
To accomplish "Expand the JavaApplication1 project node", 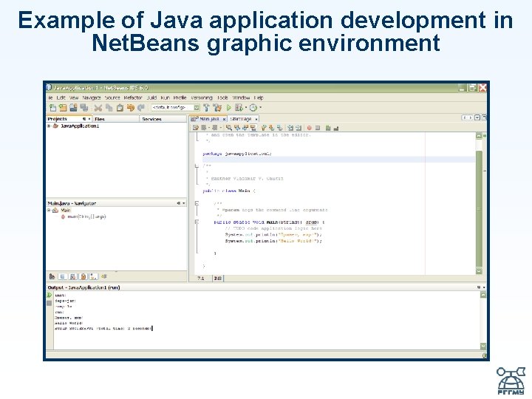I will [49, 126].
